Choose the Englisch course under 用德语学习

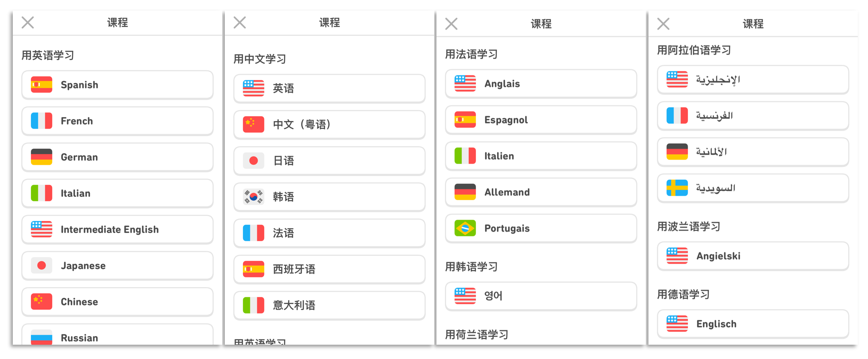(753, 324)
